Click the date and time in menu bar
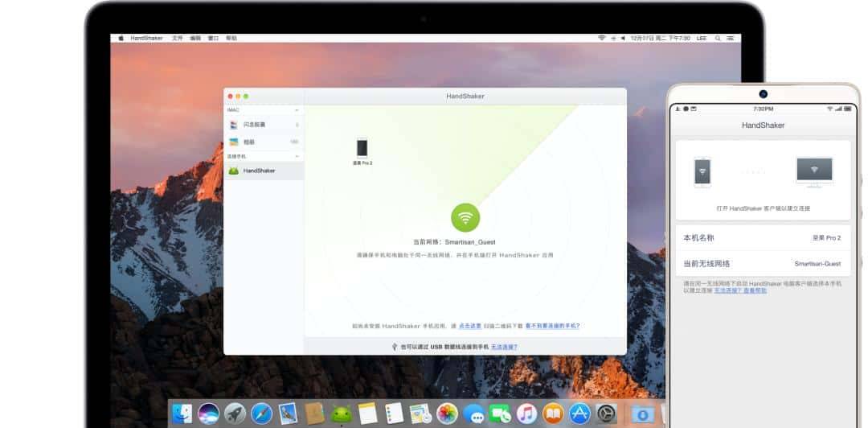Viewport: 868px width, 428px height. (661, 39)
